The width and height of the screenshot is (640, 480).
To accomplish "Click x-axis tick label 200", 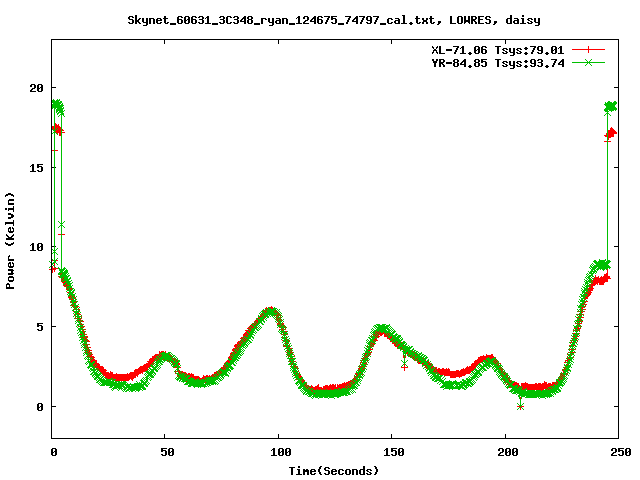I will pos(508,452).
